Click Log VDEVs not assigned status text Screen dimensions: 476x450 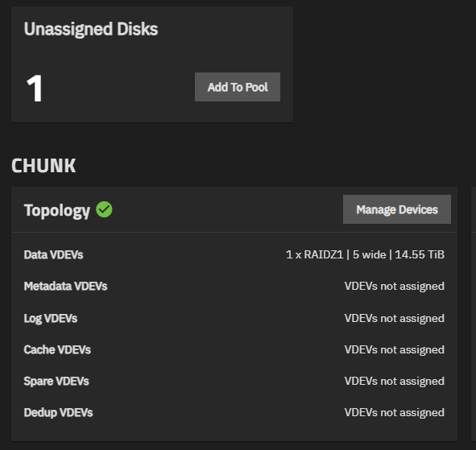395,318
